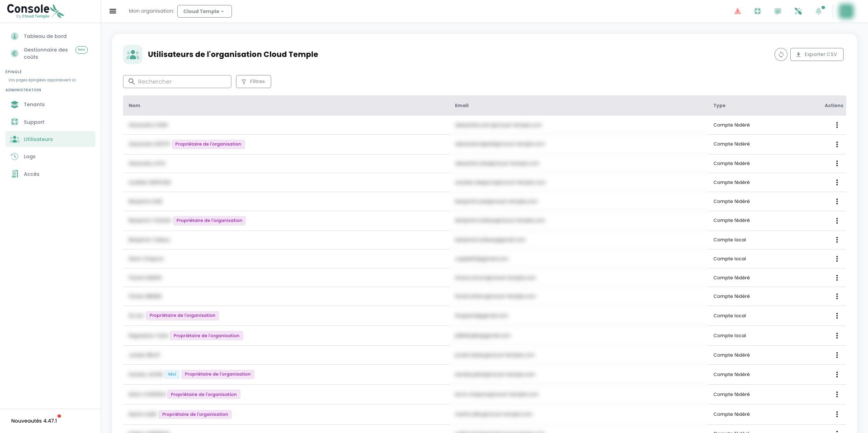Focus the Rechercher search field

point(177,81)
